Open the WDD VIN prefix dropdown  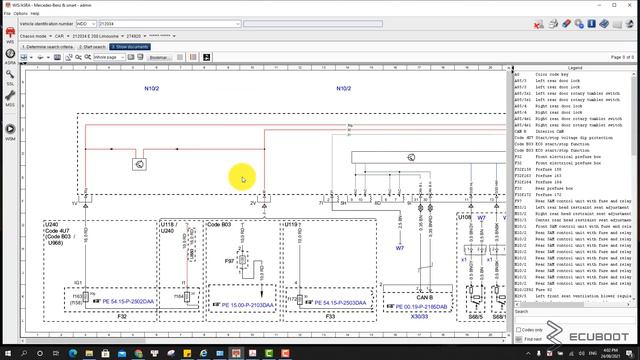coord(93,24)
